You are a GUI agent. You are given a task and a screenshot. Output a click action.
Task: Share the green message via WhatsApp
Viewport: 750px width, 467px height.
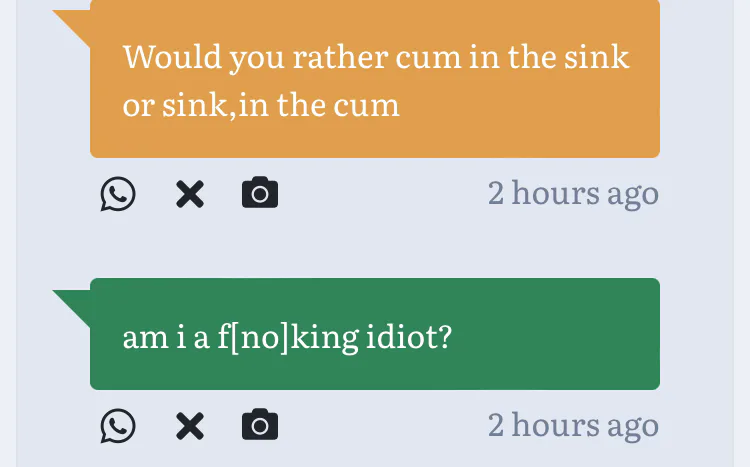[118, 426]
